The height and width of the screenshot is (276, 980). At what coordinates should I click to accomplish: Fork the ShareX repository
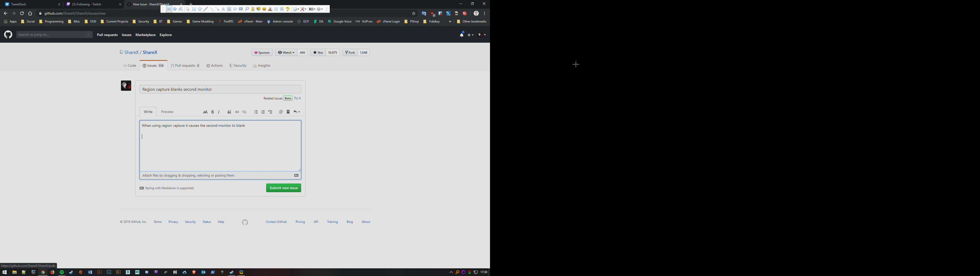350,53
